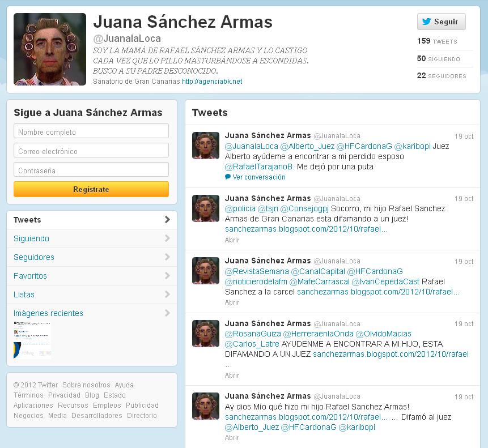Open the @Alberto_Juez mention in first tweet
Image resolution: width=488 pixels, height=448 pixels.
point(307,146)
